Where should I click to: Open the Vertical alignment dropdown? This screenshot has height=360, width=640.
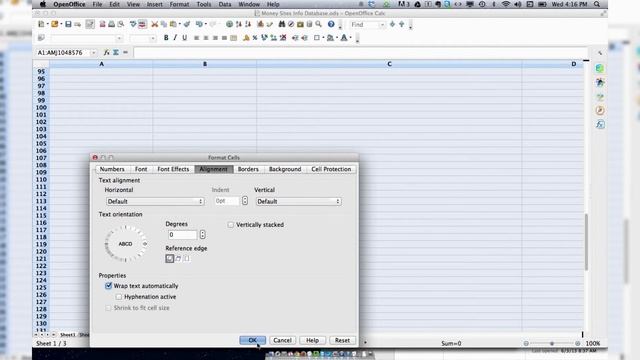(298, 201)
